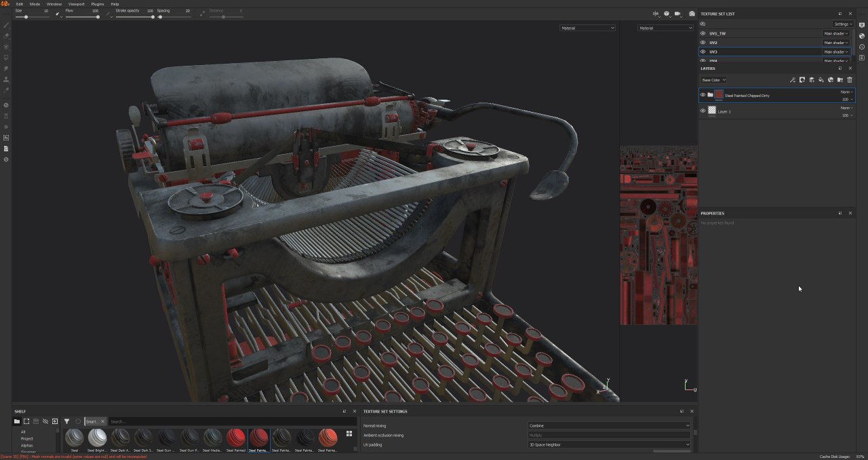Adjust the brush Size slider

31,17
